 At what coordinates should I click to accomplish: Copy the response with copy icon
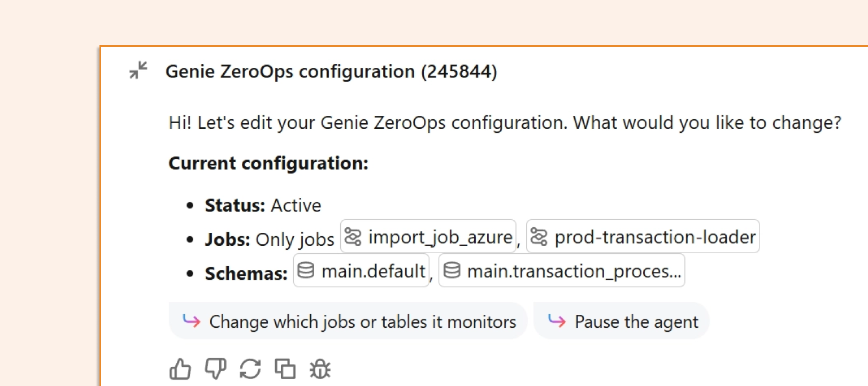285,369
